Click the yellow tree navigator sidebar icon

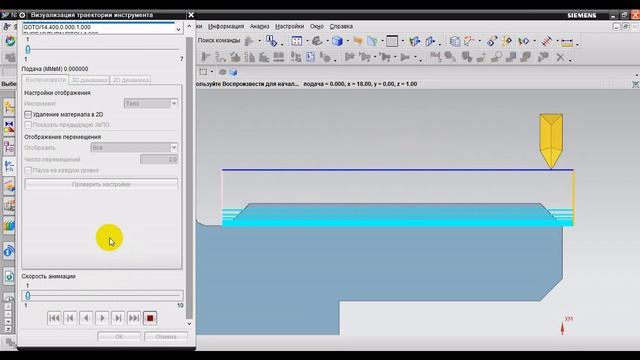[x=9, y=107]
